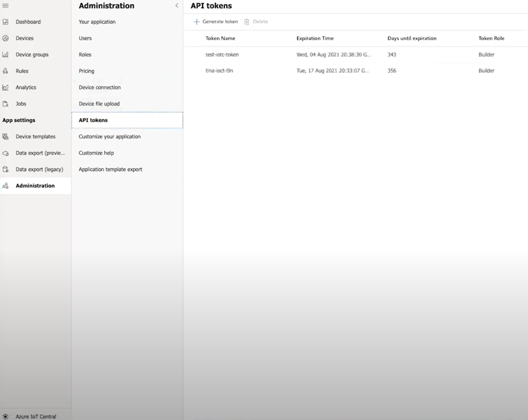Click the Device groups chart icon
The width and height of the screenshot is (528, 420).
[x=5, y=55]
